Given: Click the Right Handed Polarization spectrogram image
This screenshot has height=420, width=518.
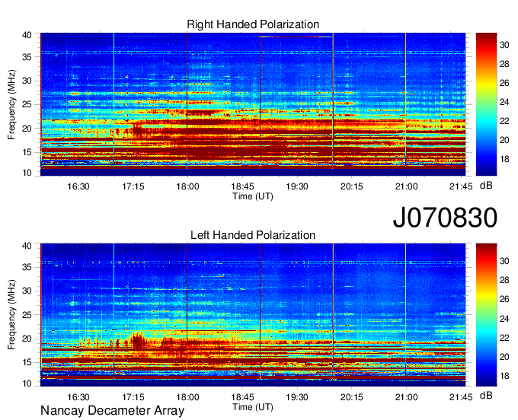Looking at the screenshot, I should click(253, 104).
